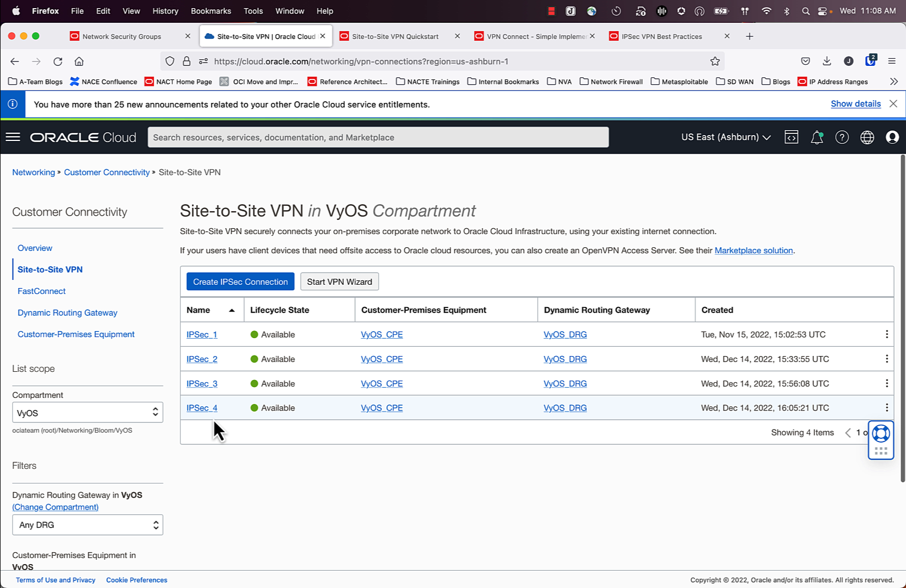906x588 pixels.
Task: Open the Any DRG filter dropdown
Action: 87,525
